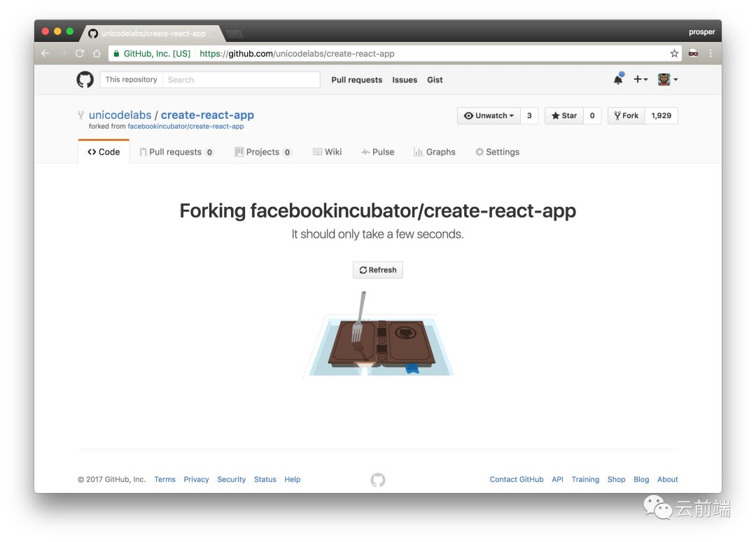Open Pull requests in the top navigation
756x542 pixels.
coord(357,80)
